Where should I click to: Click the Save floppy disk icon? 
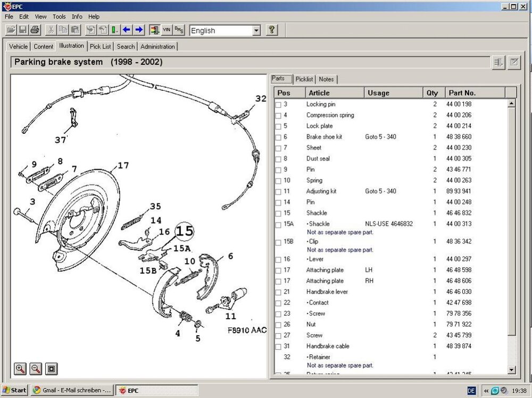click(x=23, y=30)
